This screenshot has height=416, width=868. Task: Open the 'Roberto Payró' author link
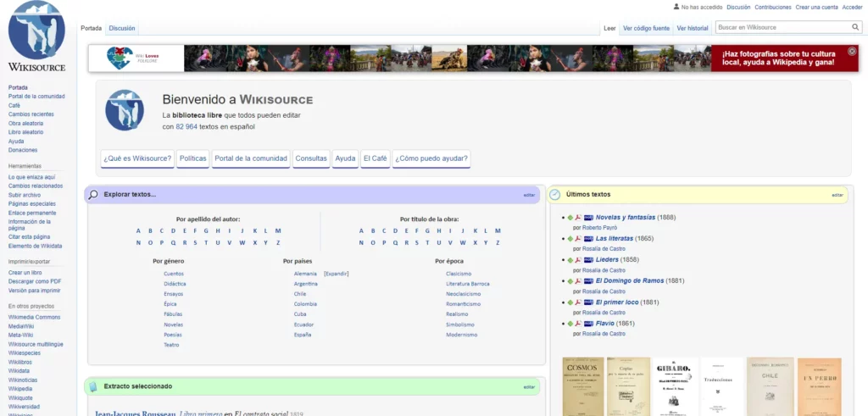[599, 228]
